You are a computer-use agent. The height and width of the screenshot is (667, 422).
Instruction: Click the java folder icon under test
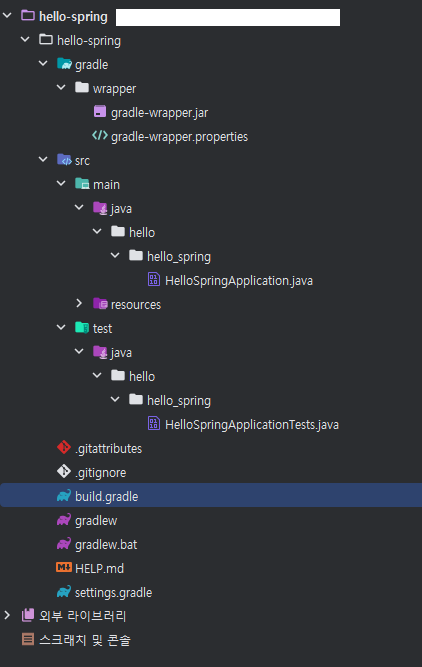pyautogui.click(x=100, y=352)
